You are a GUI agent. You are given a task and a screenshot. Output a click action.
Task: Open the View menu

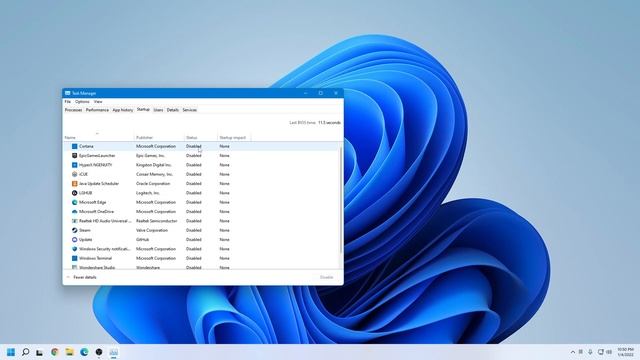point(98,102)
